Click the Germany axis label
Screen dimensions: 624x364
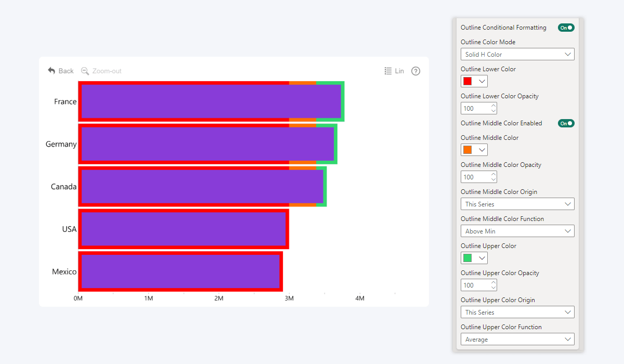pyautogui.click(x=61, y=144)
